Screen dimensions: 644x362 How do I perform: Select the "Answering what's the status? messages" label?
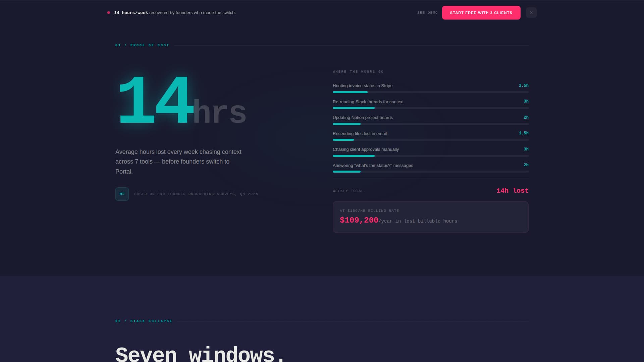[x=373, y=166]
